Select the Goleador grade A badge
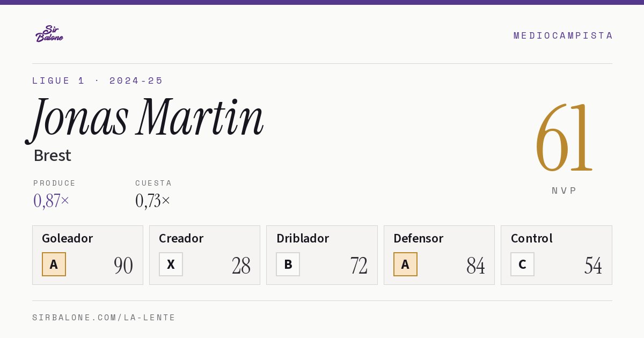The width and height of the screenshot is (644, 338). point(54,264)
